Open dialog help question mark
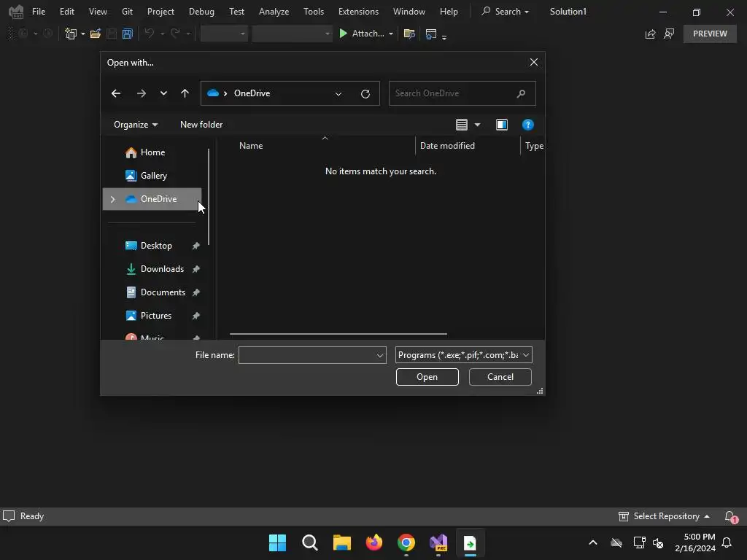Image resolution: width=747 pixels, height=560 pixels. [527, 125]
